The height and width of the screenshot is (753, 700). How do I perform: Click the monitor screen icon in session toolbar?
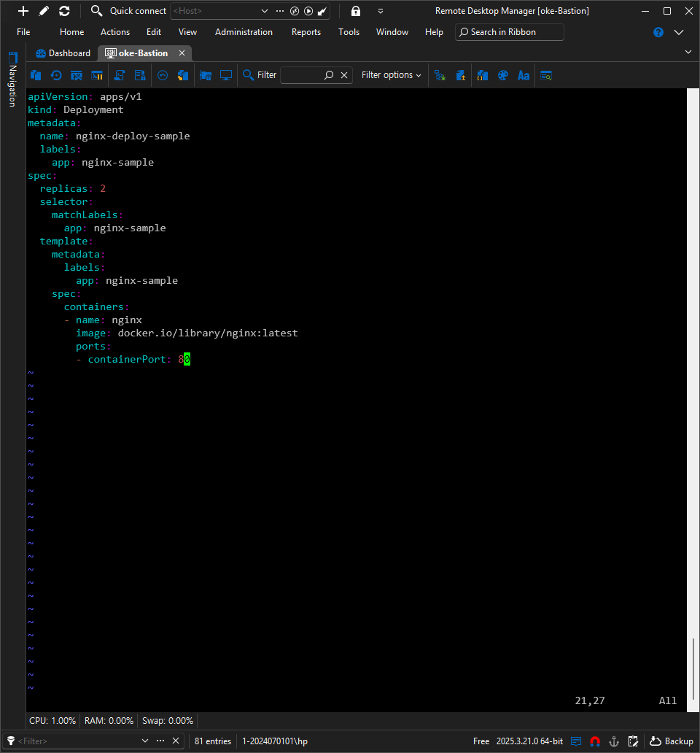tap(226, 75)
